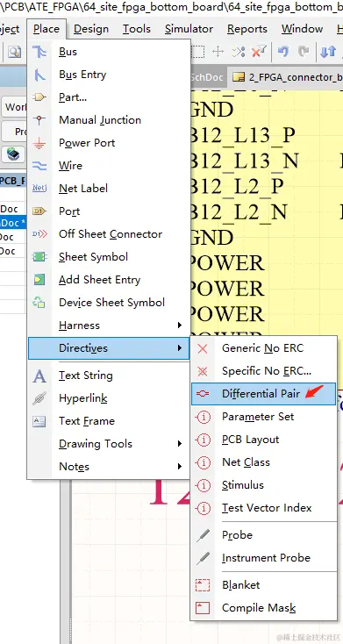Image resolution: width=343 pixels, height=644 pixels.
Task: Open the Place menu
Action: 46,29
